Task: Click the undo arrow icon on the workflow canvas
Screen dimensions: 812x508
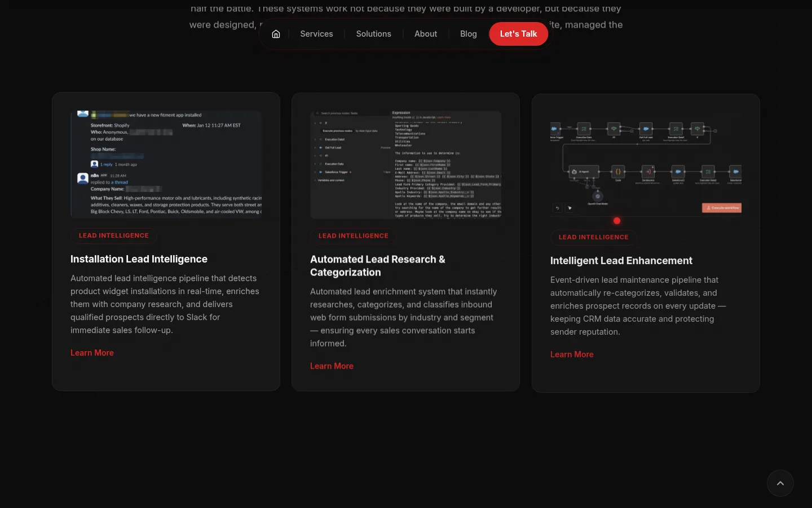Action: 558,208
